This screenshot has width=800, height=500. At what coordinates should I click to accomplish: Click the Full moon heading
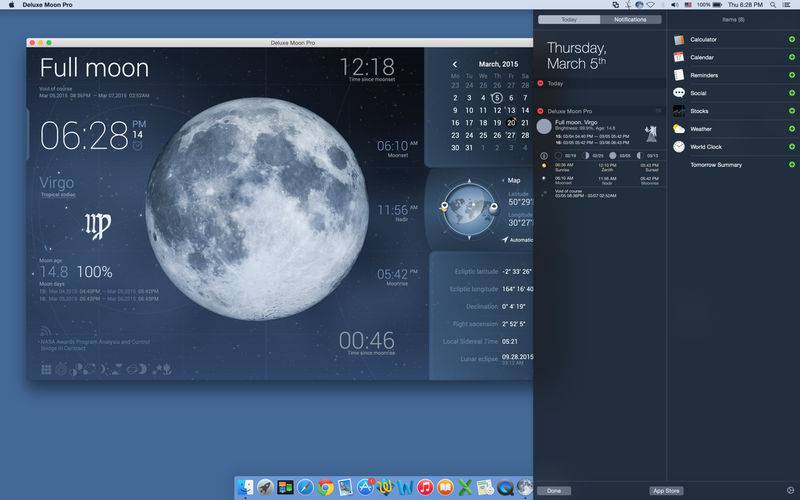[94, 68]
